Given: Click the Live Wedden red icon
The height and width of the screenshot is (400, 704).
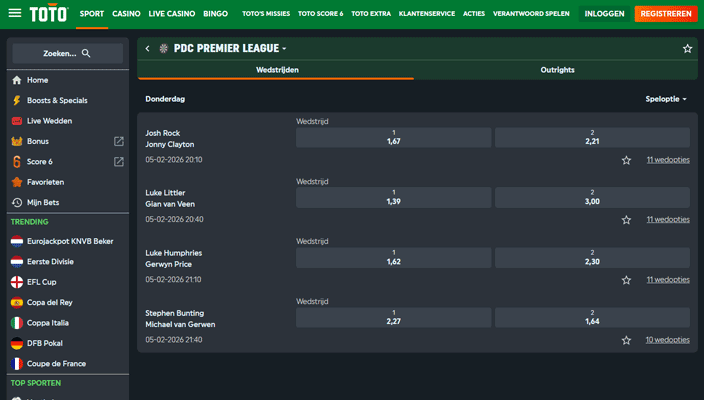Looking at the screenshot, I should (17, 121).
